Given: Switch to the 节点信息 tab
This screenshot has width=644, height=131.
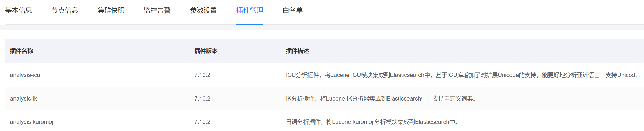Looking at the screenshot, I should click(x=65, y=10).
